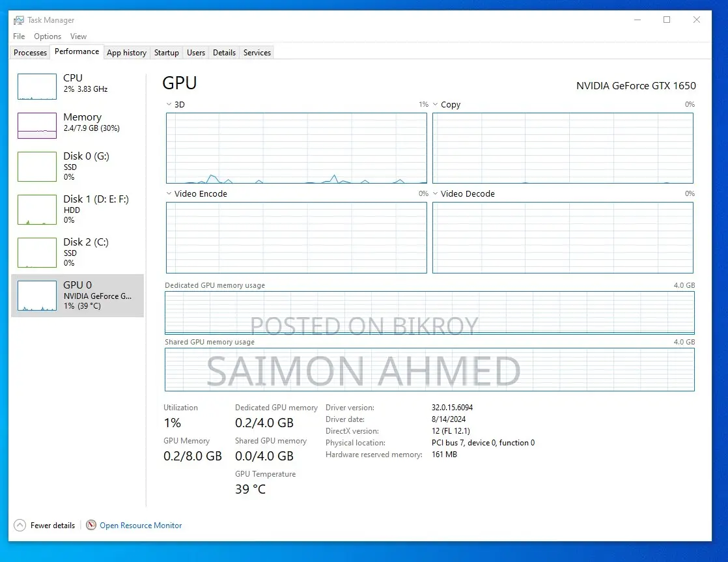
Task: Open the View menu
Action: pyautogui.click(x=78, y=36)
